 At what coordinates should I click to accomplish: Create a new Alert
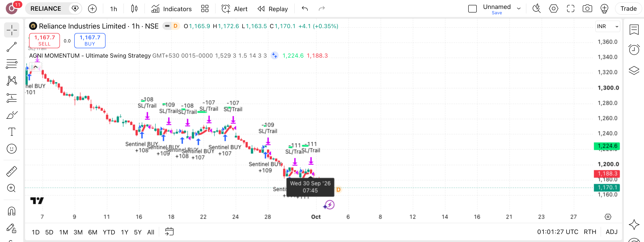pos(234,9)
